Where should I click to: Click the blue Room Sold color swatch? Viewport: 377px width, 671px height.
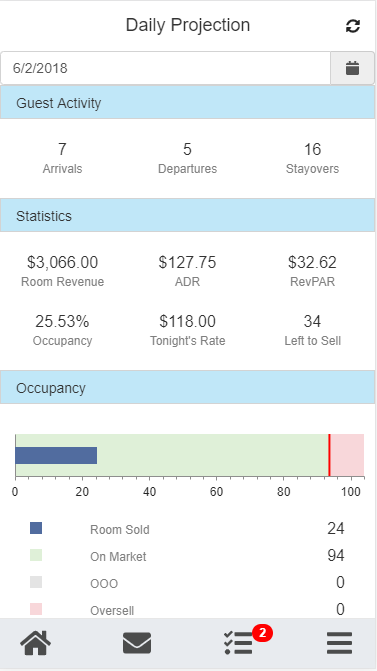[x=36, y=528]
